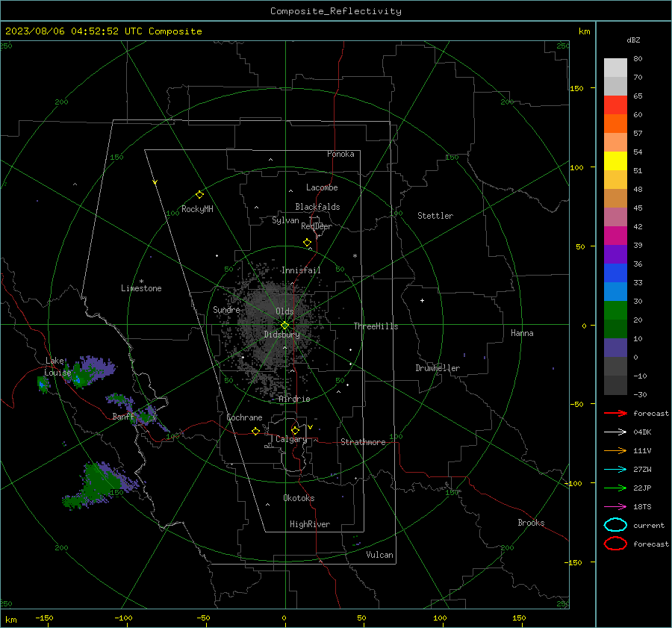The width and height of the screenshot is (672, 628).
Task: Click the HighRiver city label
Action: 310,524
